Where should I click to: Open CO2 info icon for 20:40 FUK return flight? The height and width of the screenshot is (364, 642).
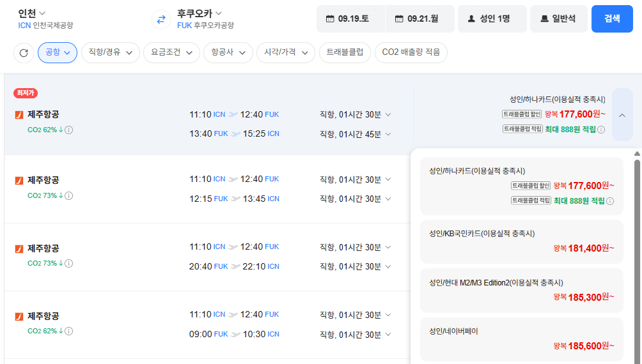point(69,263)
